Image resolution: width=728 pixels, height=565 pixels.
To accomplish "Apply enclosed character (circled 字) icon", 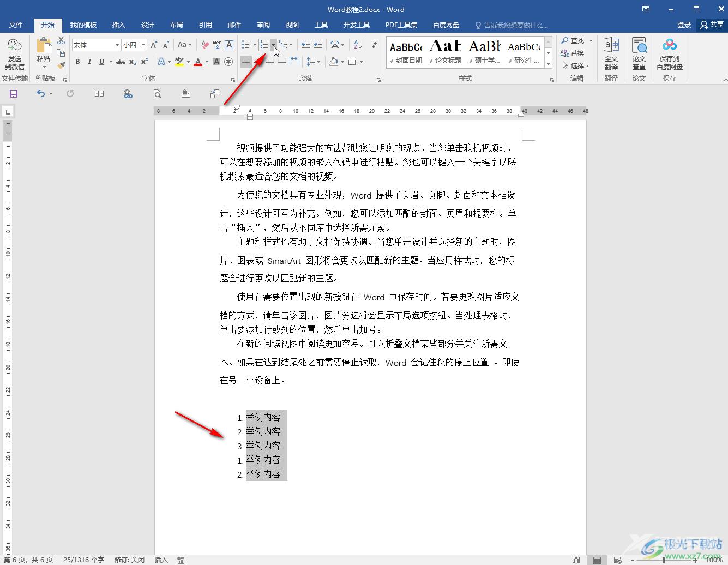I will [228, 62].
